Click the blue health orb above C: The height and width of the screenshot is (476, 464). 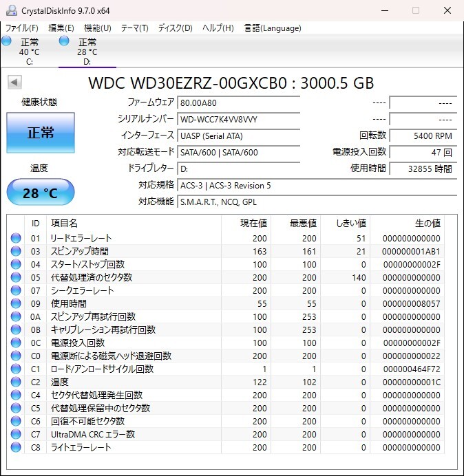point(6,41)
